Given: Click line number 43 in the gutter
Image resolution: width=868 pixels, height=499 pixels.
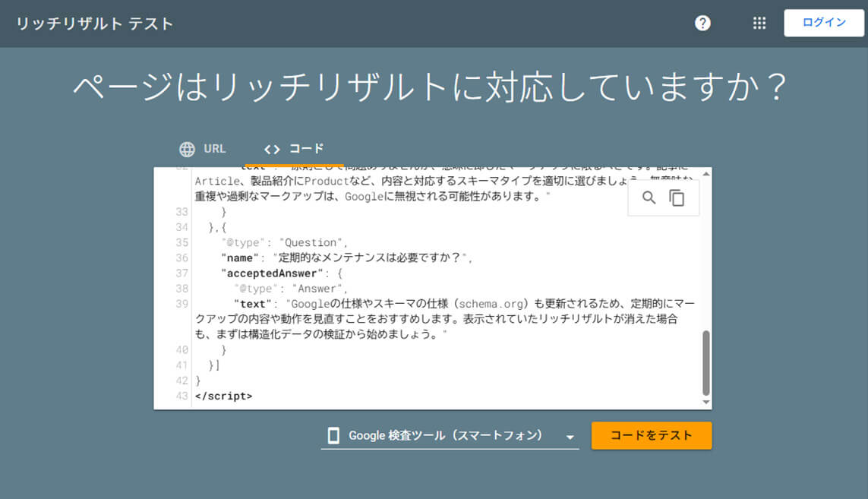Looking at the screenshot, I should coord(181,396).
